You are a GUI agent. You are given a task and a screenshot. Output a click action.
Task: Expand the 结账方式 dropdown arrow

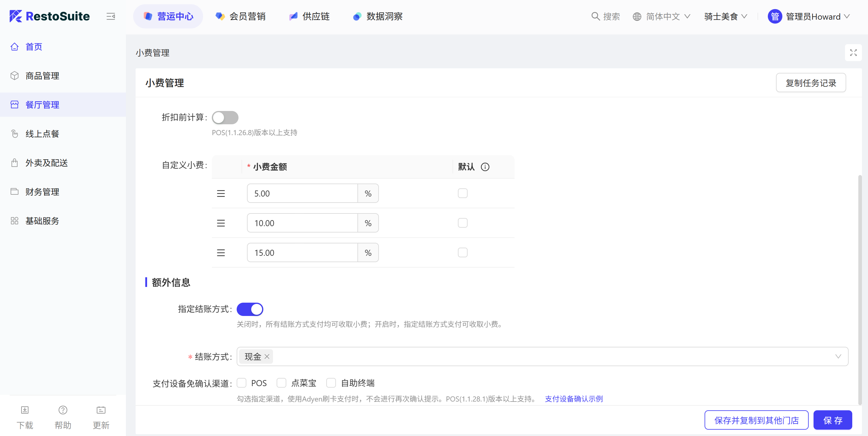pos(838,356)
